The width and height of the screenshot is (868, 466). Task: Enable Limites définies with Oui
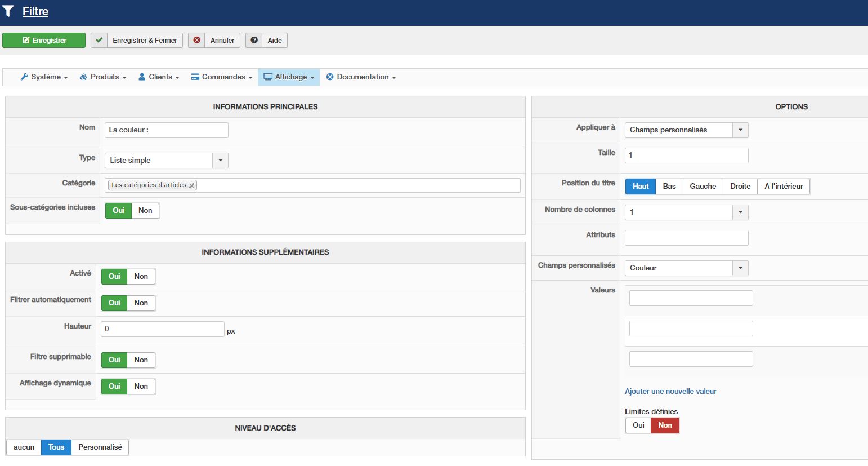point(638,425)
